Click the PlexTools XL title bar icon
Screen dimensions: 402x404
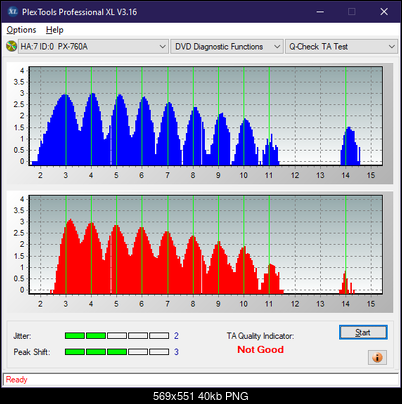click(x=12, y=12)
